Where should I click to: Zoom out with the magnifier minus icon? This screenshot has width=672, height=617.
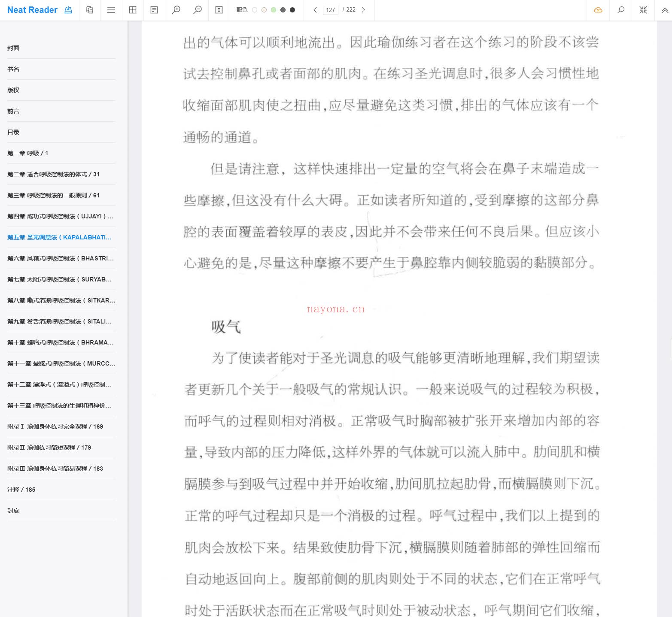198,10
